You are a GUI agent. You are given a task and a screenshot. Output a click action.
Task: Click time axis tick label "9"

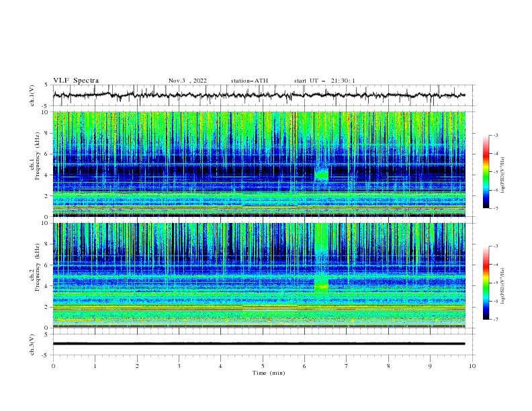tap(430, 366)
